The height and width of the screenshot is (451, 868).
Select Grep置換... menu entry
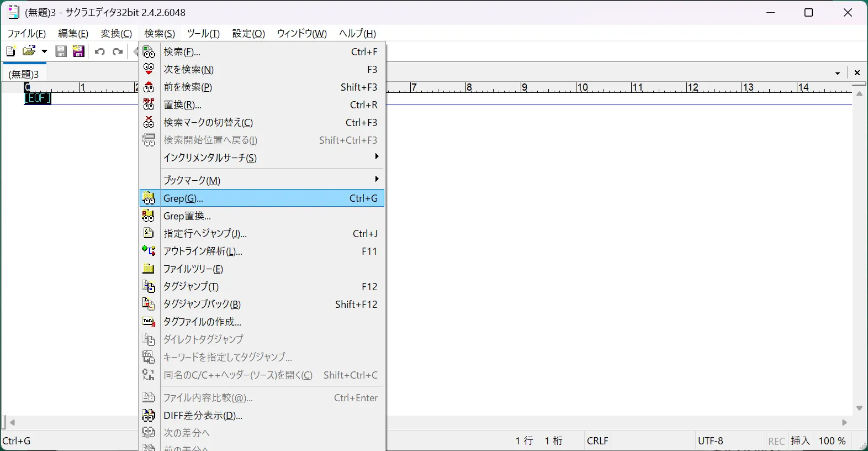click(x=187, y=216)
